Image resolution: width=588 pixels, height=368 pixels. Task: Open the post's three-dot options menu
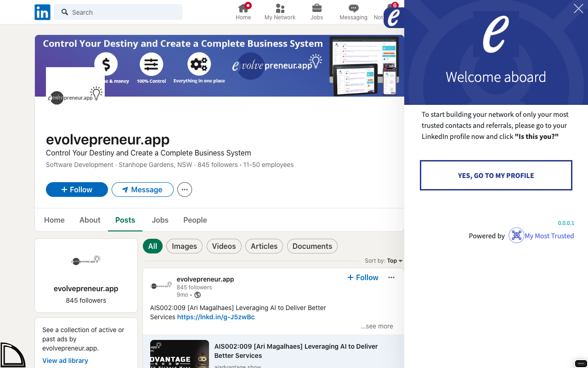(391, 277)
